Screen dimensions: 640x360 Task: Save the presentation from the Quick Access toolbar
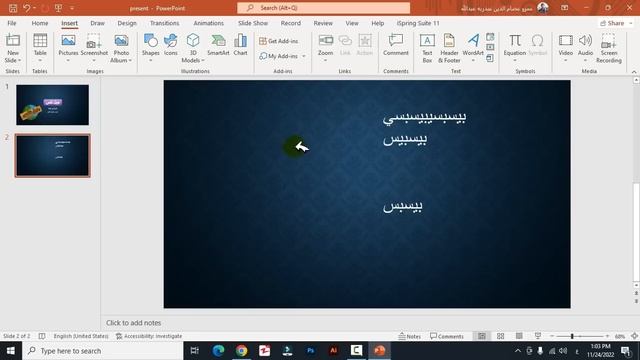[x=13, y=8]
